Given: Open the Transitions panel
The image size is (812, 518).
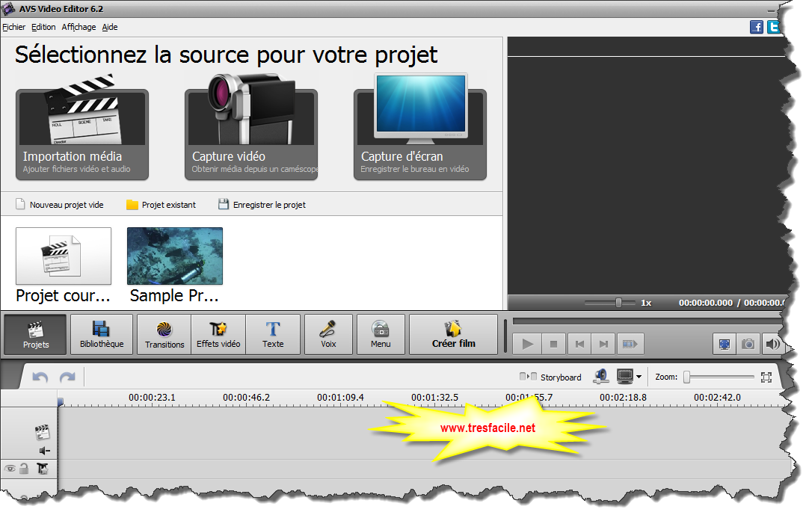Looking at the screenshot, I should pyautogui.click(x=164, y=335).
